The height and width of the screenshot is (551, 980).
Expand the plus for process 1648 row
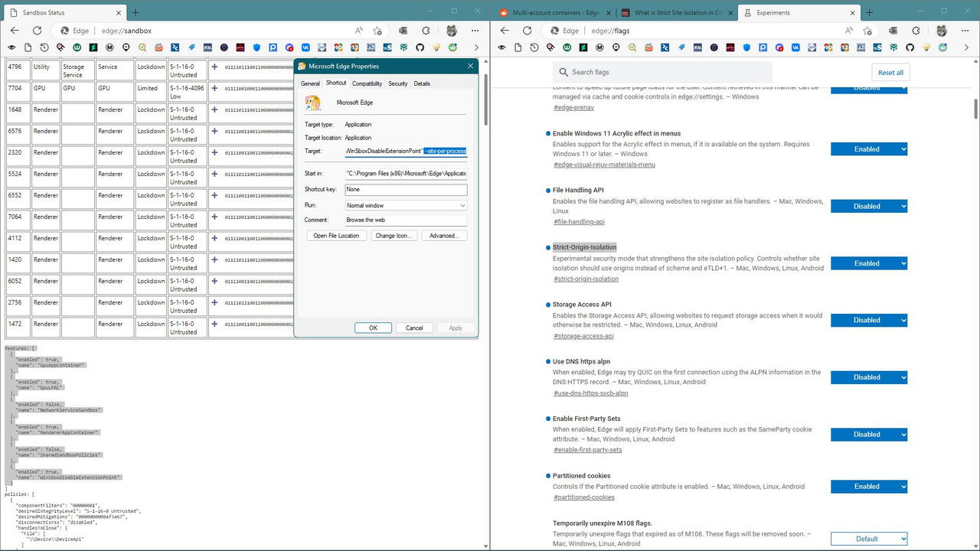click(x=215, y=109)
